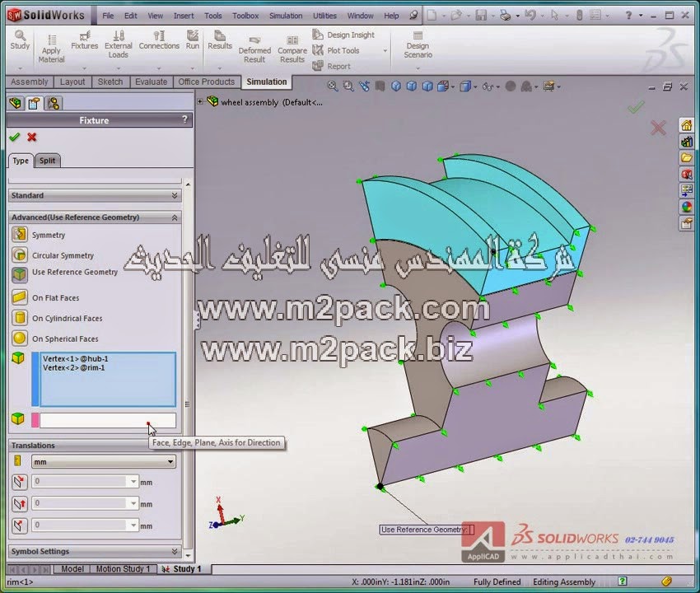The height and width of the screenshot is (593, 700).
Task: Open External Loads tool
Action: 119,44
